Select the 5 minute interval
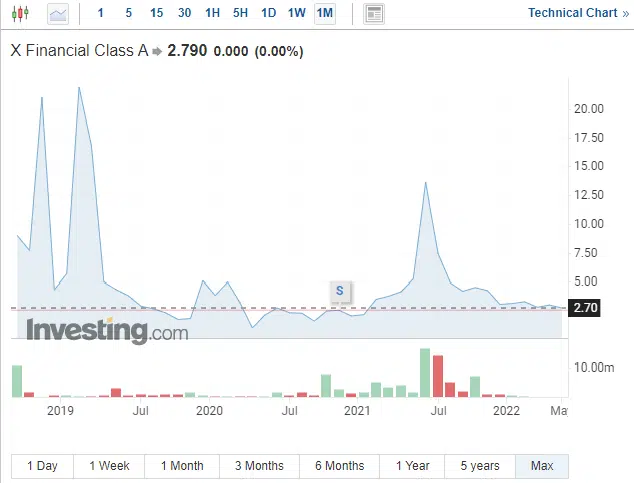634x483 pixels. (129, 13)
